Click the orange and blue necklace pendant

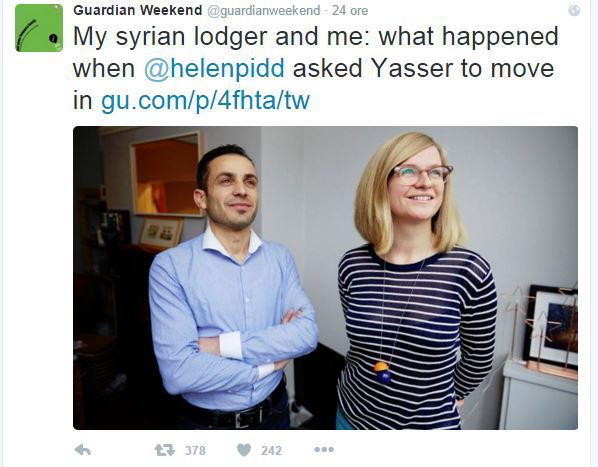pyautogui.click(x=382, y=372)
